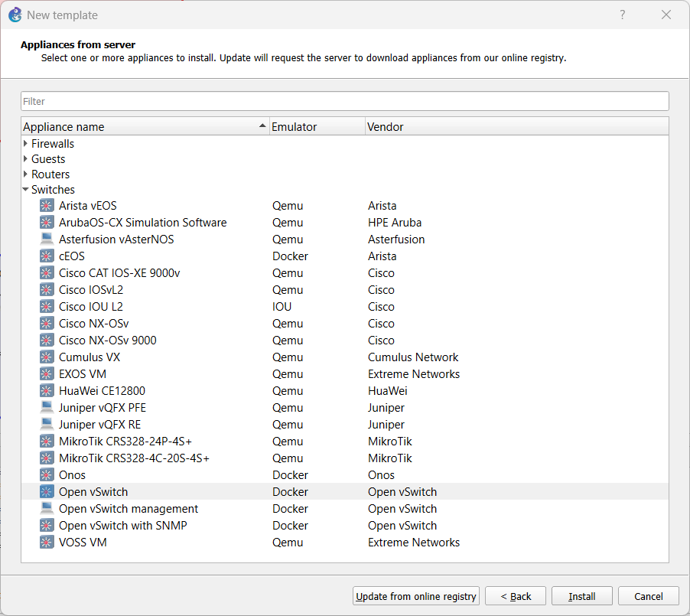690x616 pixels.
Task: Select the MikroTik CRS328-24P-4S+ name
Action: [x=125, y=442]
